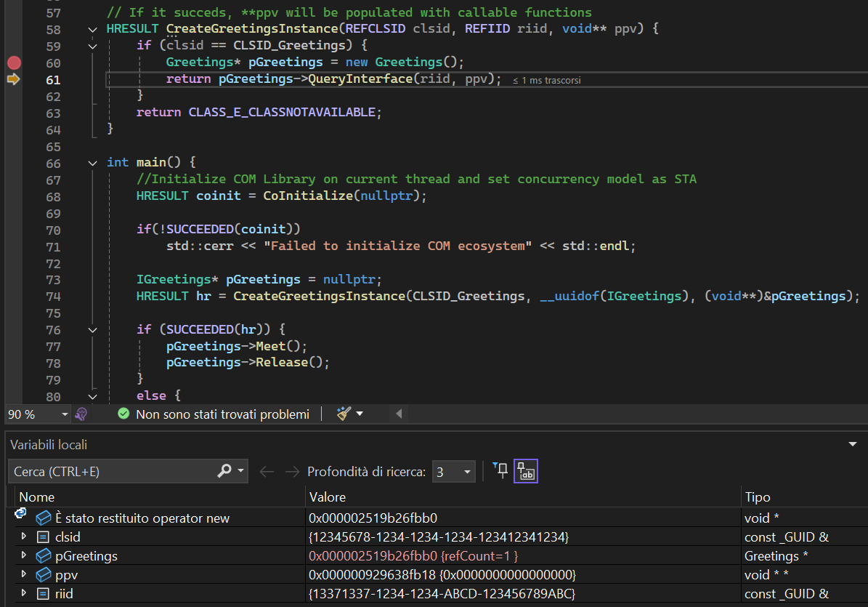Click the back arrow next to search box
This screenshot has height=607, width=868.
[x=267, y=472]
